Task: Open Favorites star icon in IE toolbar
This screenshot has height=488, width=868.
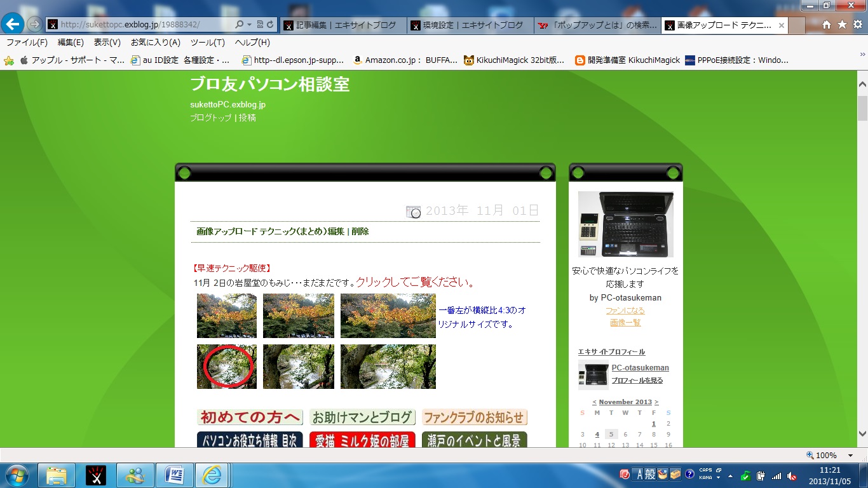Action: pyautogui.click(x=842, y=24)
